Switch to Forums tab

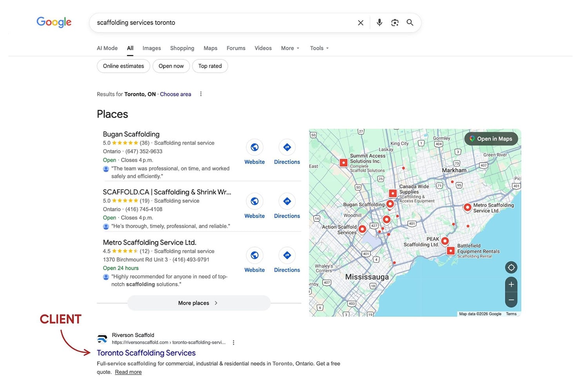pyautogui.click(x=236, y=48)
